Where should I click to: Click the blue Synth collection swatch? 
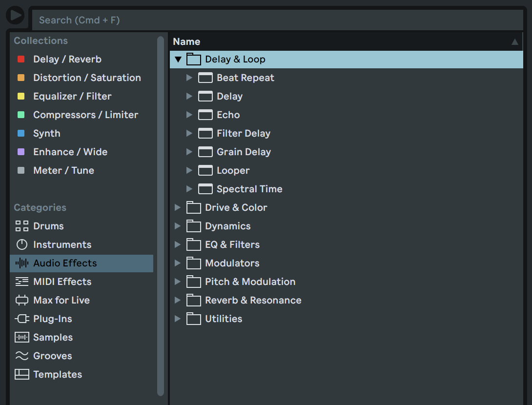click(x=21, y=133)
